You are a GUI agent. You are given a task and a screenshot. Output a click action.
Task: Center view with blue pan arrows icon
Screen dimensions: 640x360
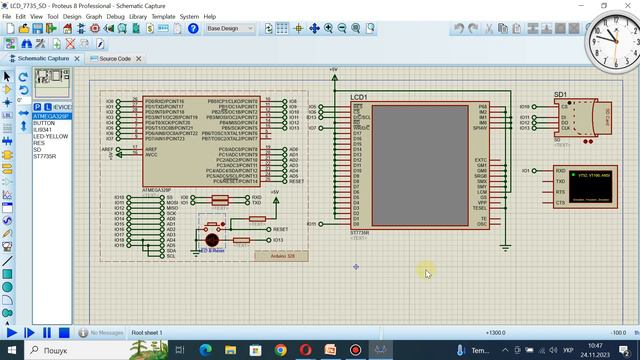point(314,29)
